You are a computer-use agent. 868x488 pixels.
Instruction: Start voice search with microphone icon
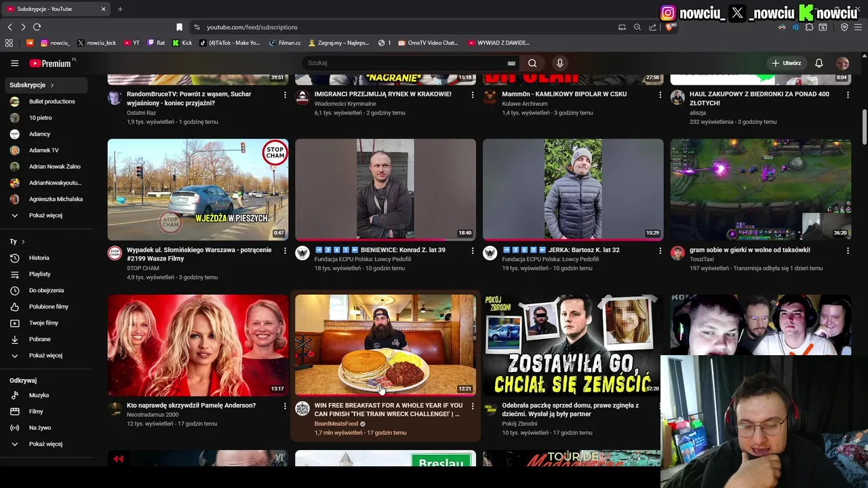point(559,63)
